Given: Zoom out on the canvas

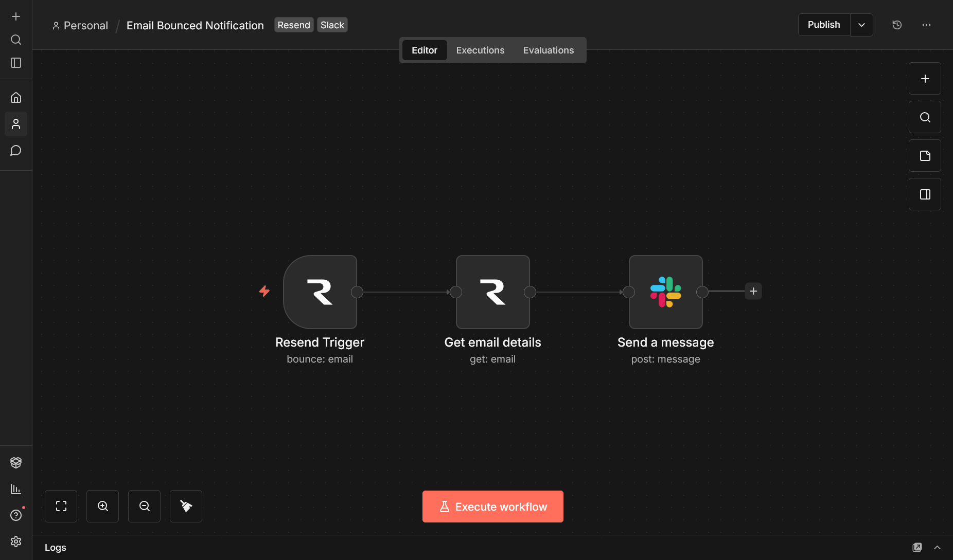Looking at the screenshot, I should 144,506.
